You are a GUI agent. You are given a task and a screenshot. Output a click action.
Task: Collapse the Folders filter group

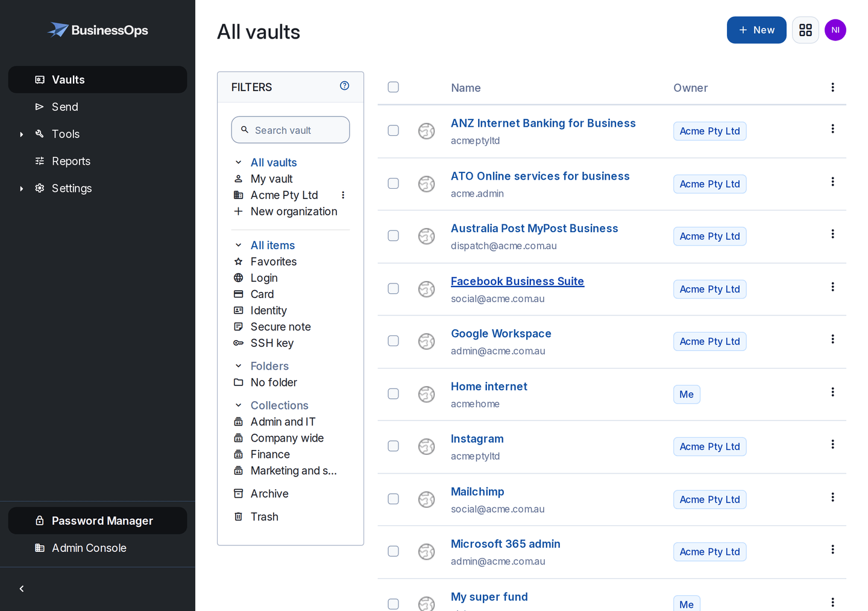click(x=238, y=366)
